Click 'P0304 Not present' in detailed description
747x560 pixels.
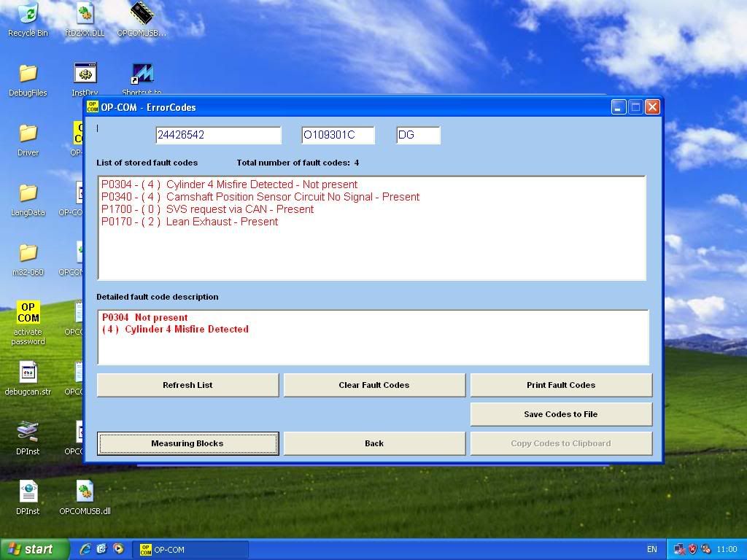145,317
